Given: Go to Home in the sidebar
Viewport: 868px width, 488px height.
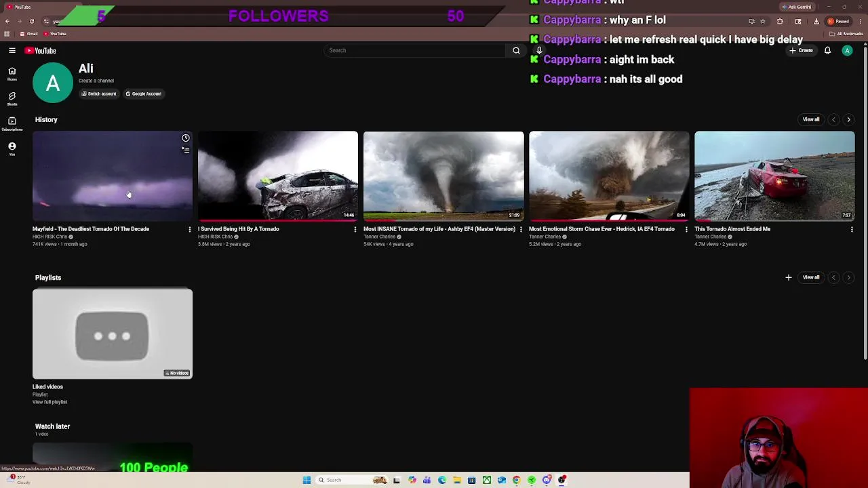Looking at the screenshot, I should tap(12, 73).
